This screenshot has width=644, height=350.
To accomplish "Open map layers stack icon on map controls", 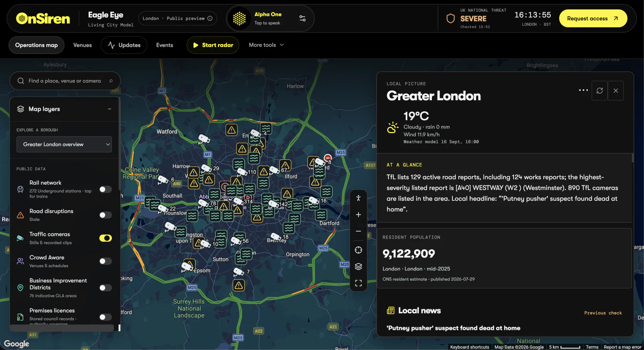I will [x=358, y=266].
